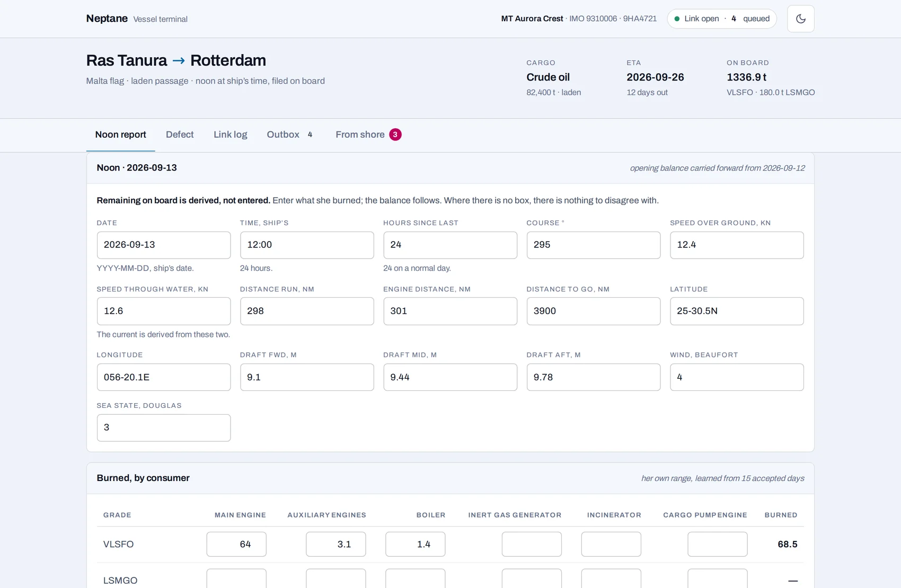Image resolution: width=901 pixels, height=588 pixels.
Task: Switch to the Defect tab
Action: tap(180, 135)
